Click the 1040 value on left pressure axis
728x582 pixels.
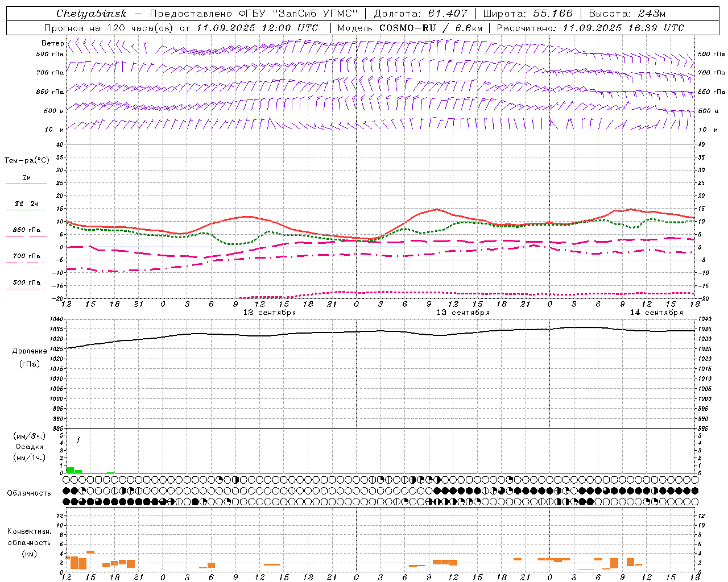point(56,319)
